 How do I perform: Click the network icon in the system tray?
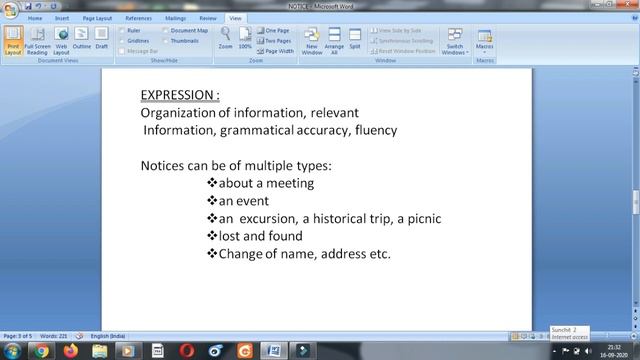point(577,351)
